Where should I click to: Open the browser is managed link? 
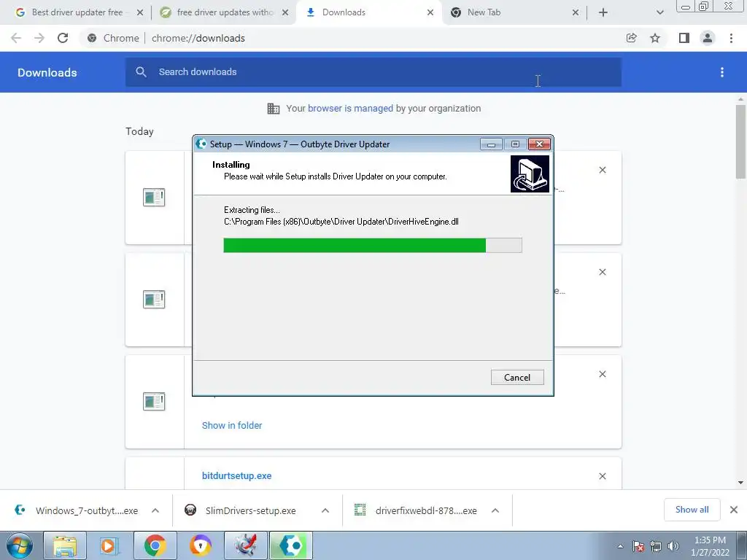(350, 108)
